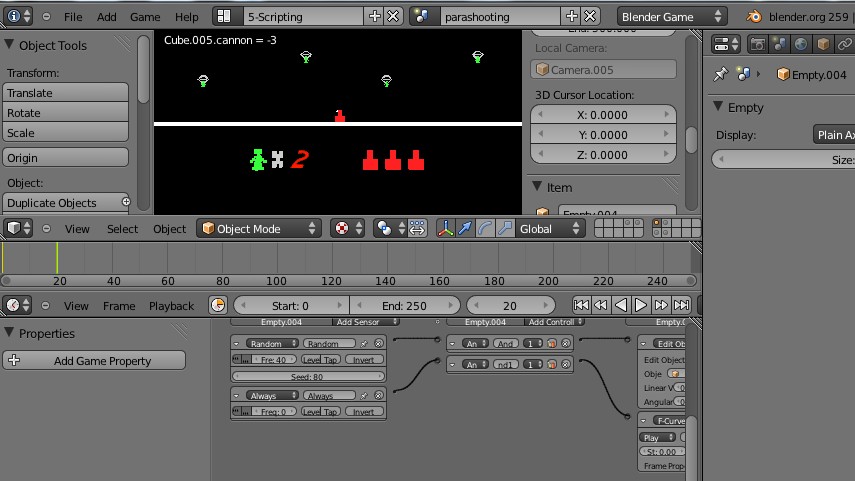855x481 pixels.
Task: Click the Translate button
Action: [65, 93]
